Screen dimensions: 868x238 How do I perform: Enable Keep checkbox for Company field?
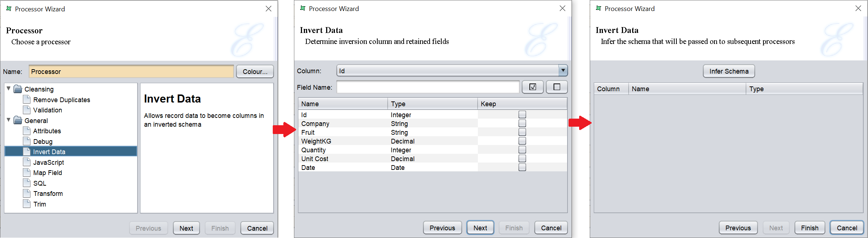[522, 123]
